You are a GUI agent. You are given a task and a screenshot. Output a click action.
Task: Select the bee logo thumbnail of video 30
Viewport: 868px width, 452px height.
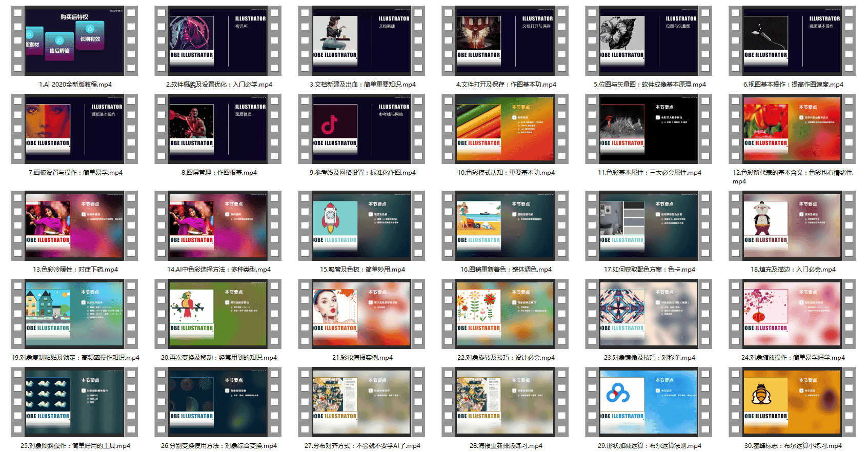pyautogui.click(x=792, y=402)
